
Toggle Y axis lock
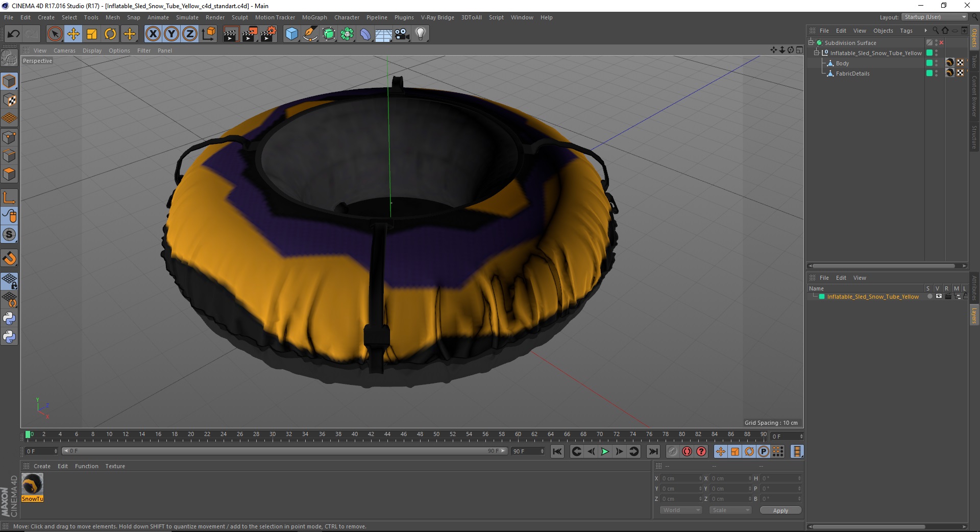[171, 34]
